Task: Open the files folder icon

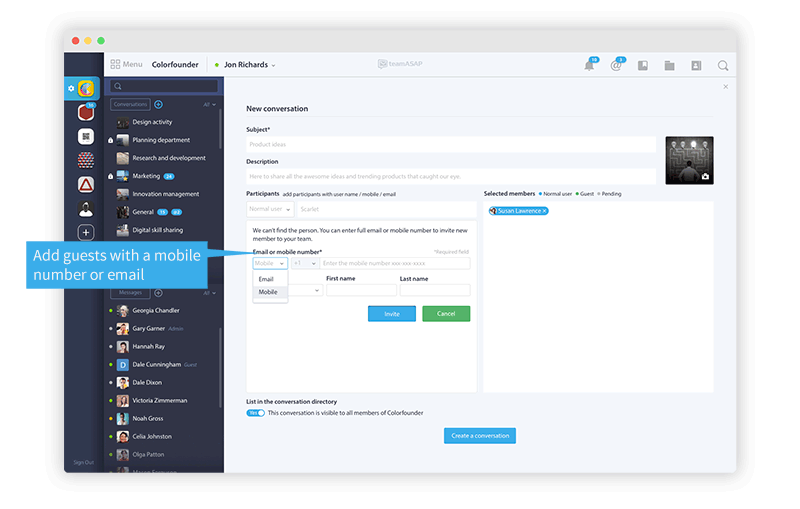Action: pos(669,65)
